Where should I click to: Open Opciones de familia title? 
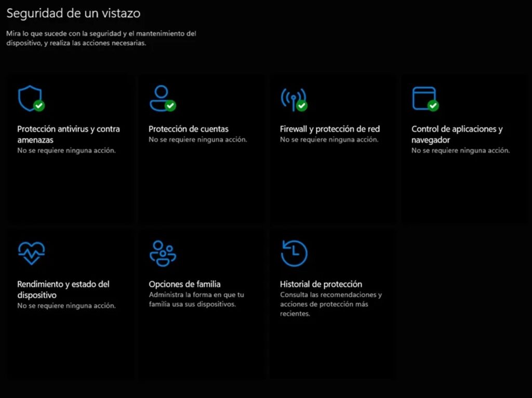[x=184, y=284]
